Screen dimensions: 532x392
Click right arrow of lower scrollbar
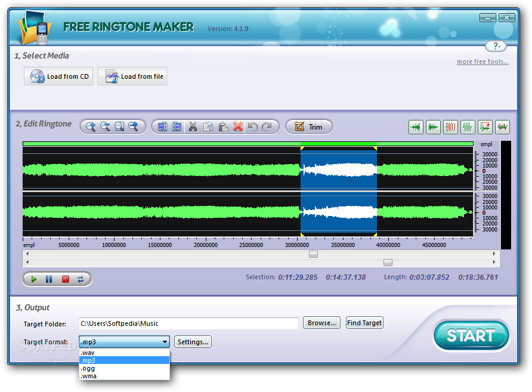pyautogui.click(x=494, y=262)
